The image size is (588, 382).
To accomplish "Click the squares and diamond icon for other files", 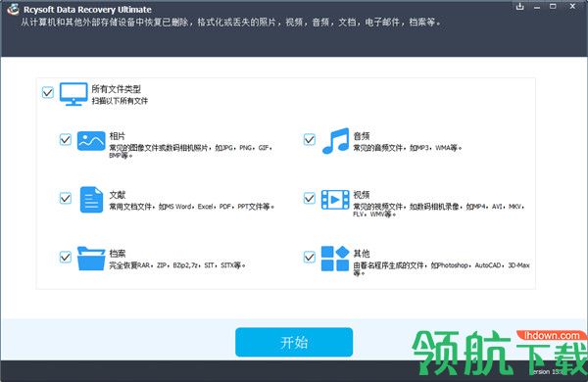I will pyautogui.click(x=335, y=259).
